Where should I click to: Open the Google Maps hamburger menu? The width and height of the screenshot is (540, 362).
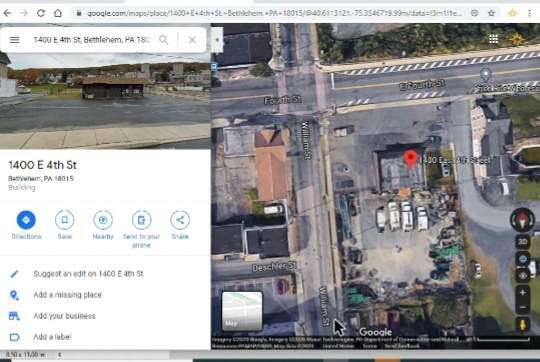pos(14,40)
